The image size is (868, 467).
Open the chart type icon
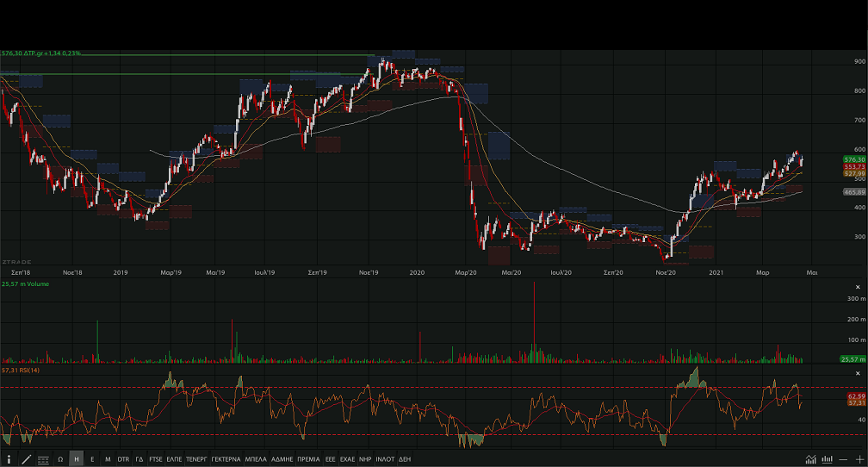(810, 459)
